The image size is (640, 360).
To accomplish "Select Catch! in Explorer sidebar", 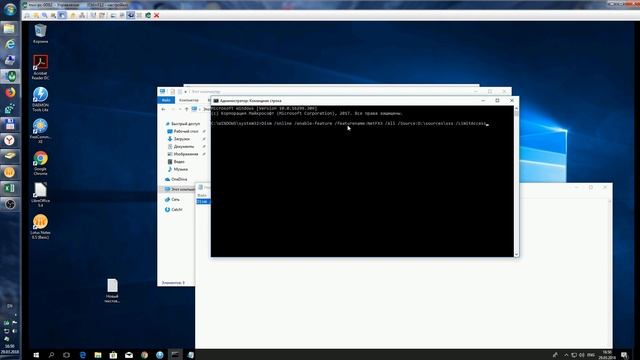I will pyautogui.click(x=174, y=210).
